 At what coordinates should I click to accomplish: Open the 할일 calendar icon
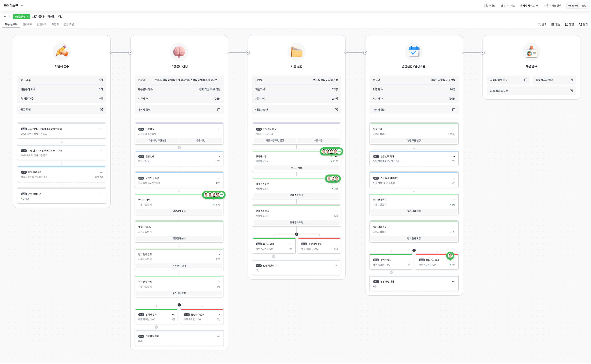point(553,24)
